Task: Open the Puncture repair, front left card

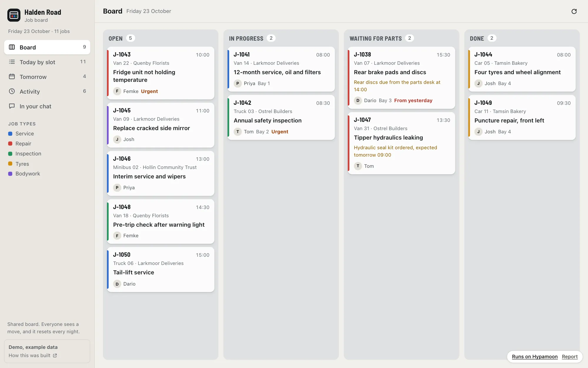Action: click(x=522, y=117)
